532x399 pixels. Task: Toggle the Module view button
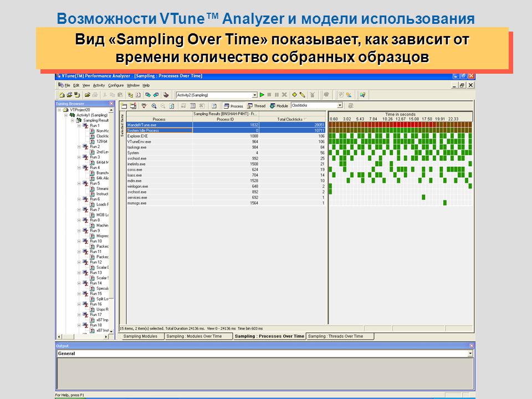pos(279,106)
